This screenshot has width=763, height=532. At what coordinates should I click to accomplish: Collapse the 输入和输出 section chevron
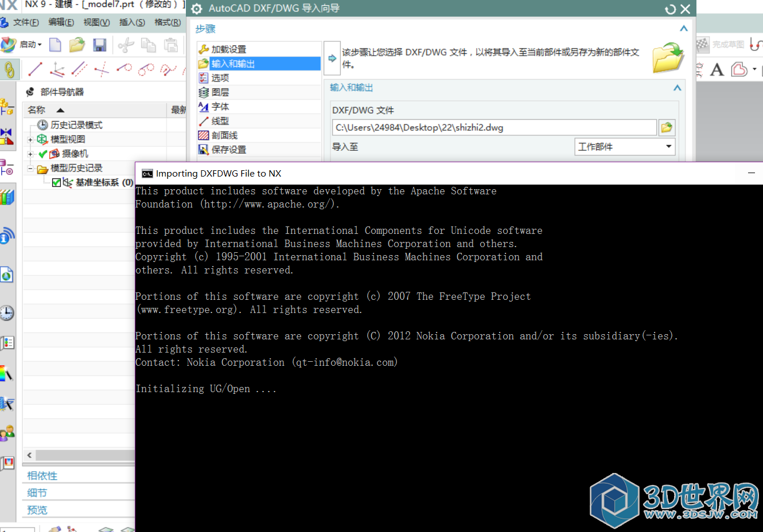pos(678,88)
